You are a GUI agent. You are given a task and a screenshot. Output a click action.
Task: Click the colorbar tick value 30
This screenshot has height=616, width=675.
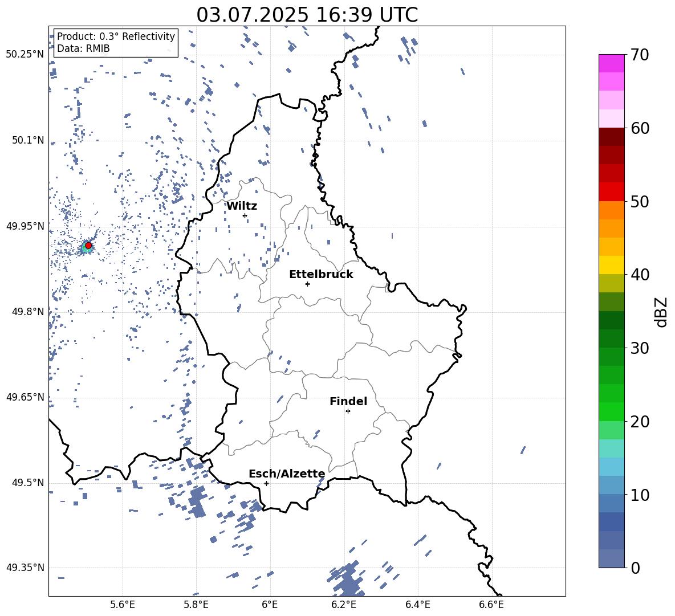pyautogui.click(x=640, y=348)
